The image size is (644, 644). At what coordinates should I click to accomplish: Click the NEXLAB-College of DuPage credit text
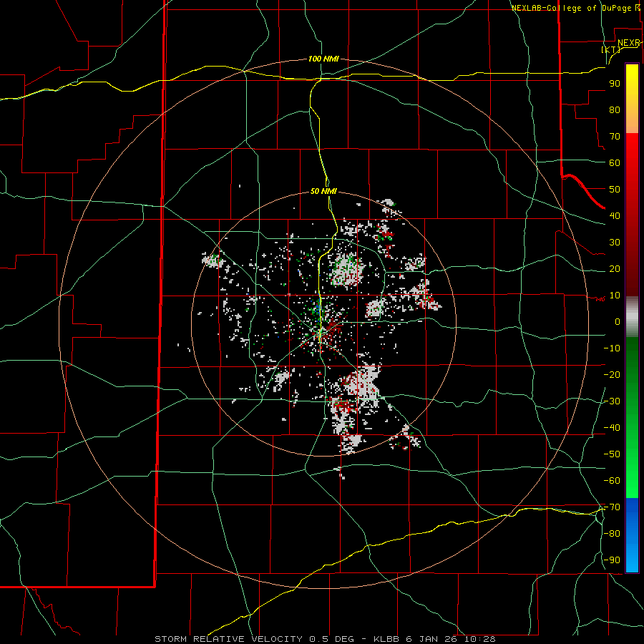coord(575,8)
